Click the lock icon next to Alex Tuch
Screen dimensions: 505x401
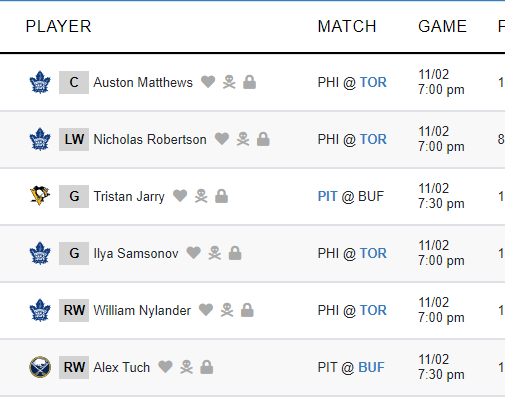coord(207,367)
